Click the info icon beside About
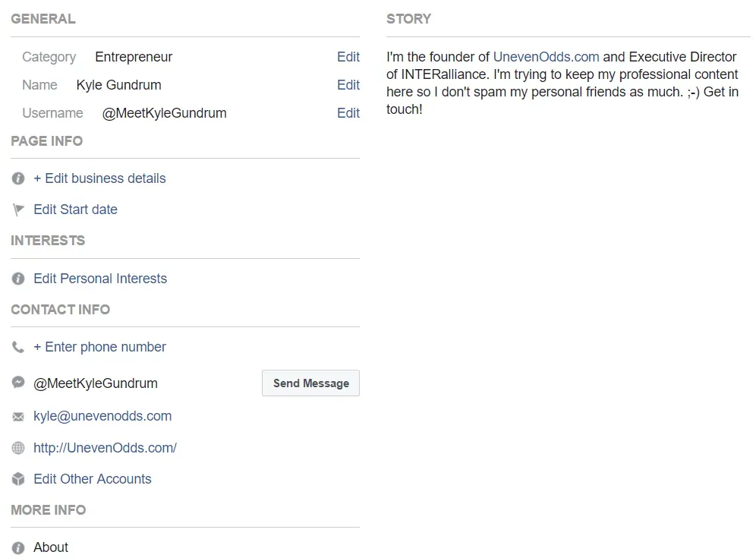Viewport: 756px width, 558px height. click(x=17, y=547)
